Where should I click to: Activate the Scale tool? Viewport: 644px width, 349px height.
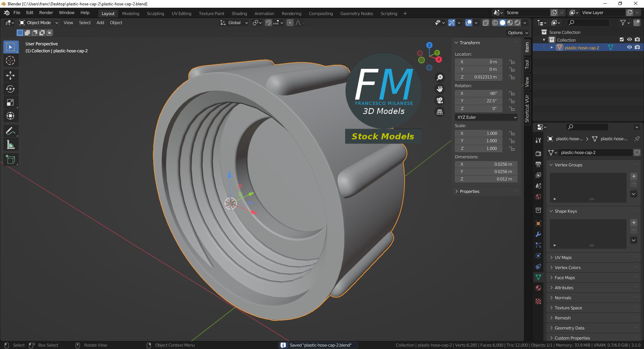[x=10, y=103]
